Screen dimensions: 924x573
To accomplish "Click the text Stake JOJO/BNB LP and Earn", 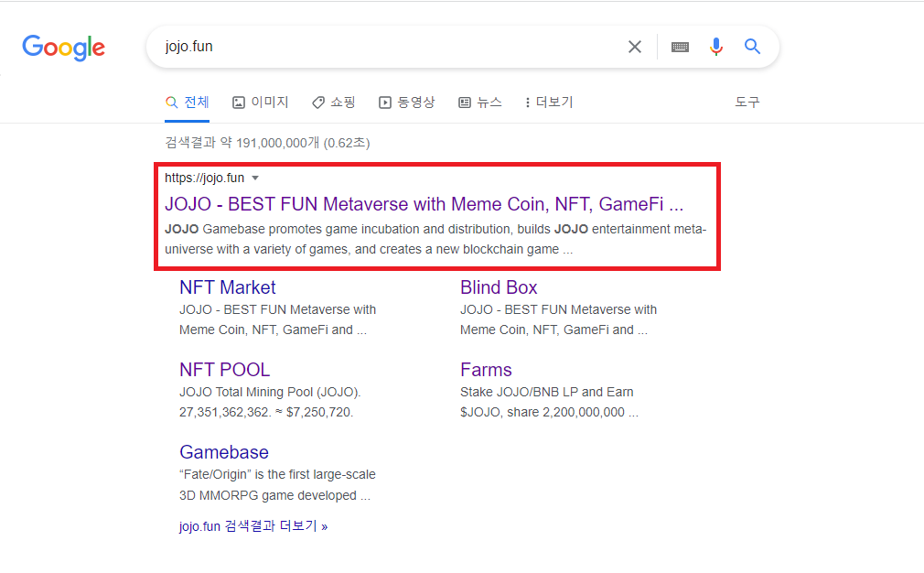I will 547,392.
